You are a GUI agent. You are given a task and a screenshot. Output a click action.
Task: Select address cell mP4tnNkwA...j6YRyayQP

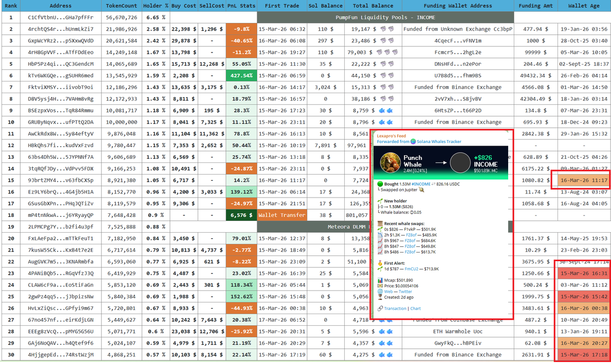[x=61, y=215]
